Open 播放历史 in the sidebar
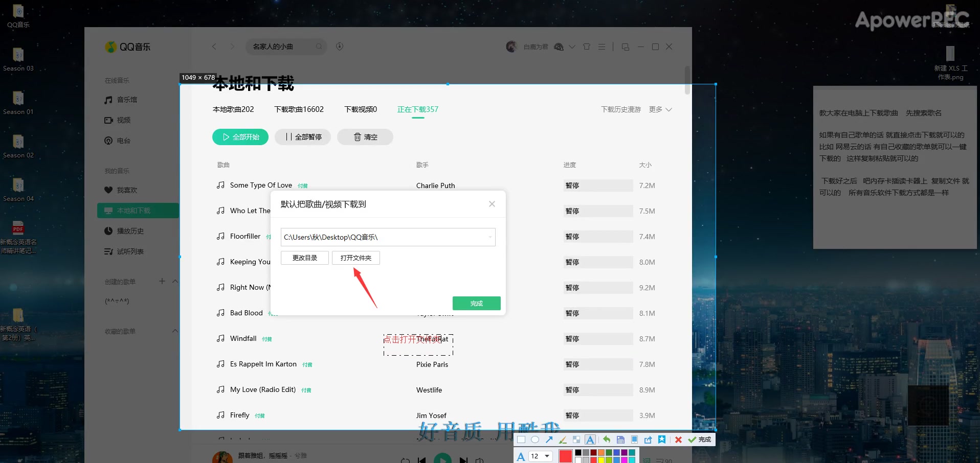 click(124, 231)
